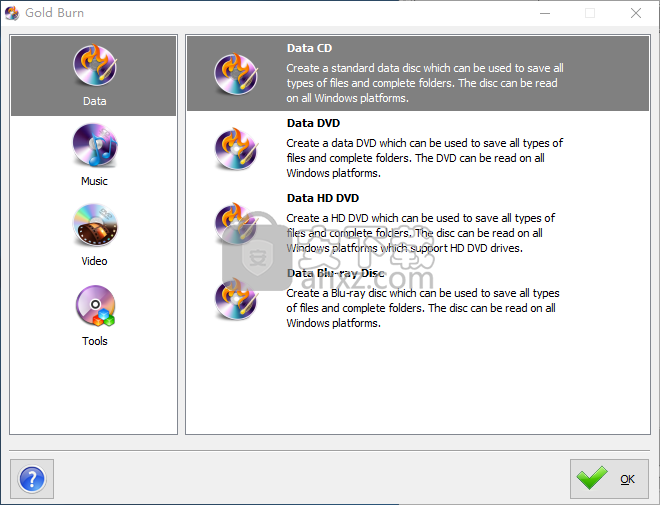The height and width of the screenshot is (505, 660).
Task: Confirm selection with the OK button
Action: 609,479
